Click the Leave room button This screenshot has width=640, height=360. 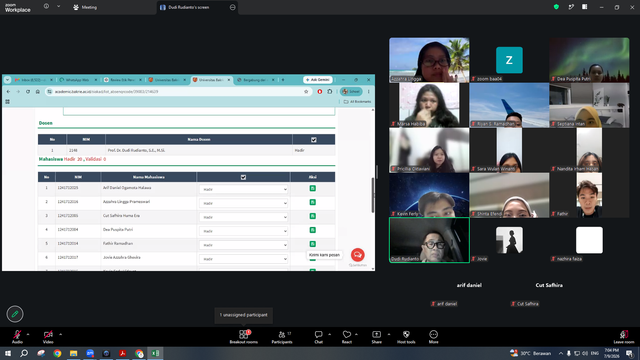624,336
